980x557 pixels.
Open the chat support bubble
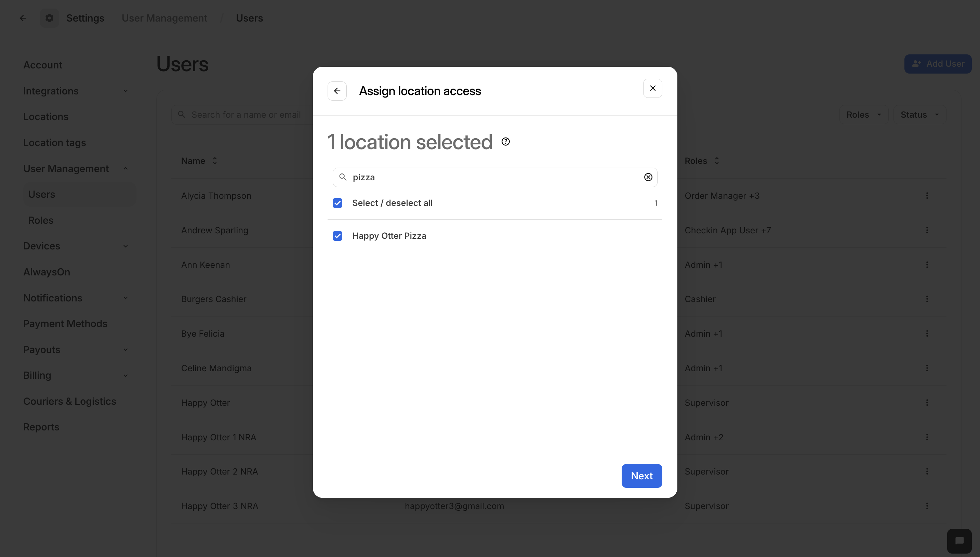[959, 541]
